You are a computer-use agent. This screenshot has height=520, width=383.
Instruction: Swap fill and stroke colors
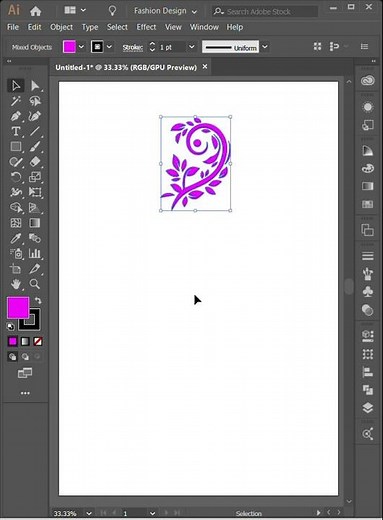pyautogui.click(x=38, y=301)
